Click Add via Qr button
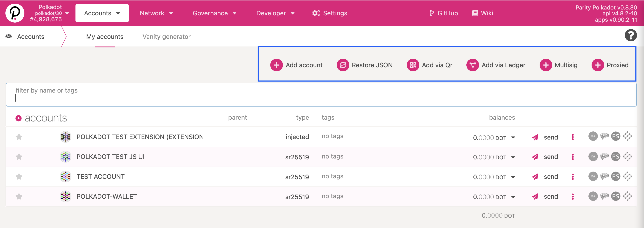644x228 pixels. point(430,65)
